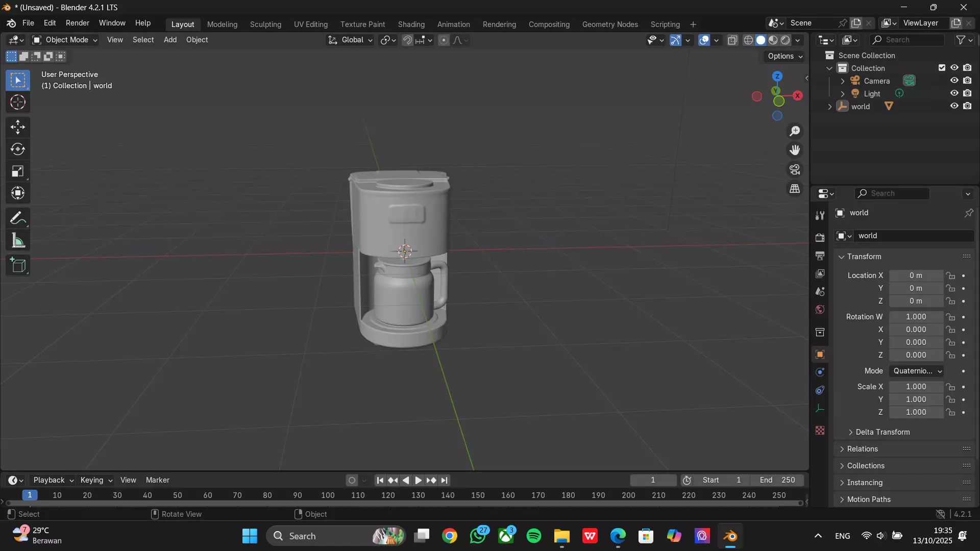
Task: Open Object Mode dropdown
Action: [65, 40]
